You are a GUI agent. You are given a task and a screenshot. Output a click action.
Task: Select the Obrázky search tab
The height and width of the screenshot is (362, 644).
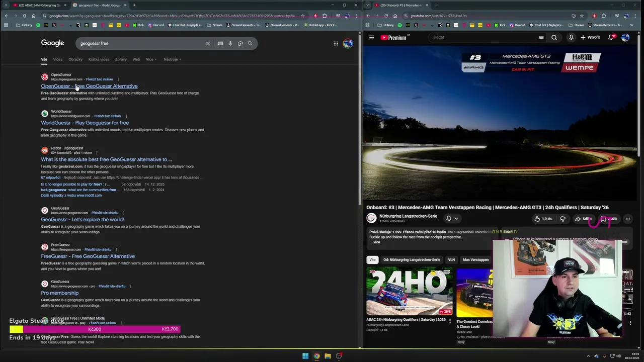[x=75, y=59]
